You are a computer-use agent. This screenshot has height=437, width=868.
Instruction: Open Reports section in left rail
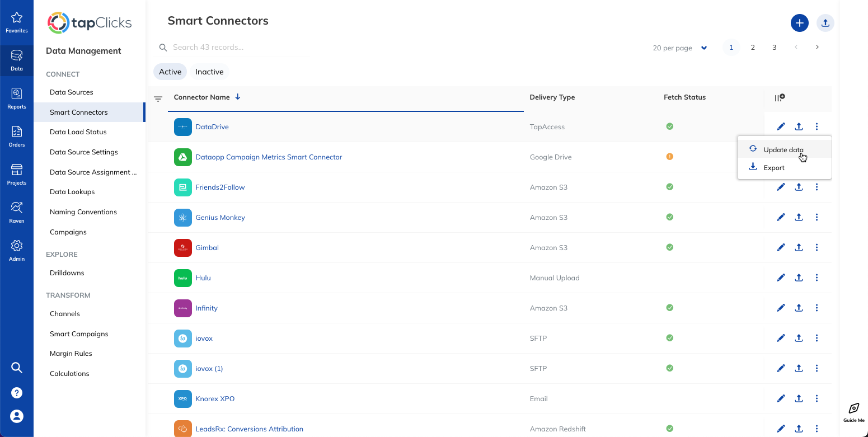tap(17, 98)
